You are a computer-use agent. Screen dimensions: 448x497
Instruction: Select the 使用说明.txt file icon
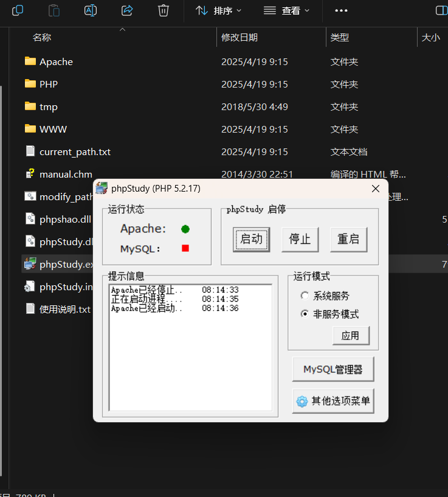30,308
